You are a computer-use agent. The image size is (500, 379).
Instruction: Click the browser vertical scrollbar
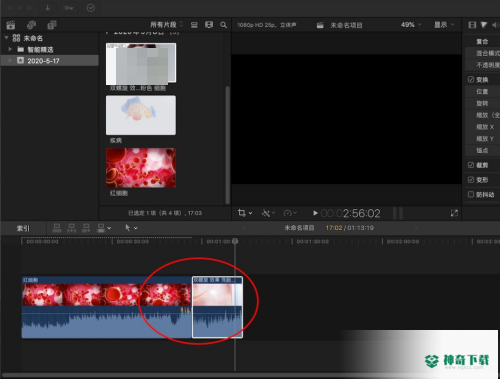click(228, 145)
